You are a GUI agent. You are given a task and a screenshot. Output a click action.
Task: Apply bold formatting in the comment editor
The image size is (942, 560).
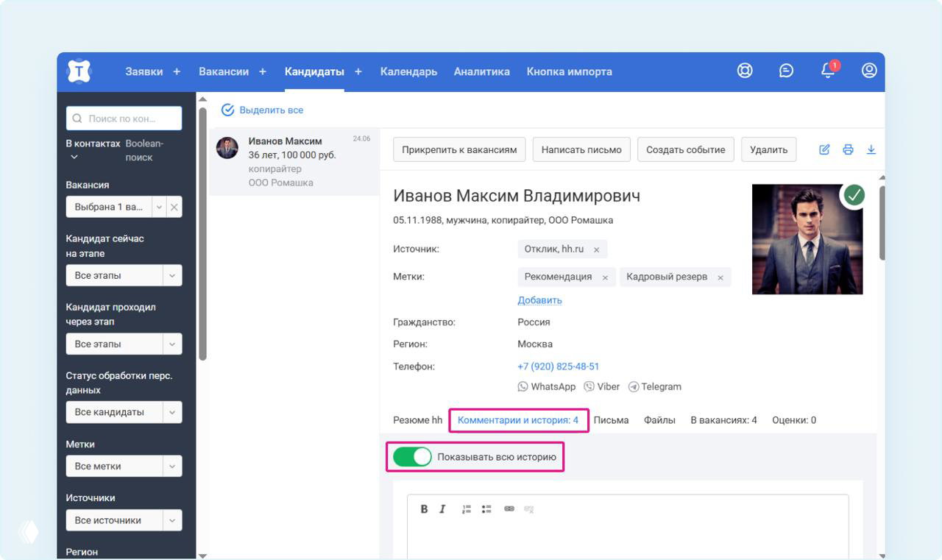pyautogui.click(x=425, y=508)
